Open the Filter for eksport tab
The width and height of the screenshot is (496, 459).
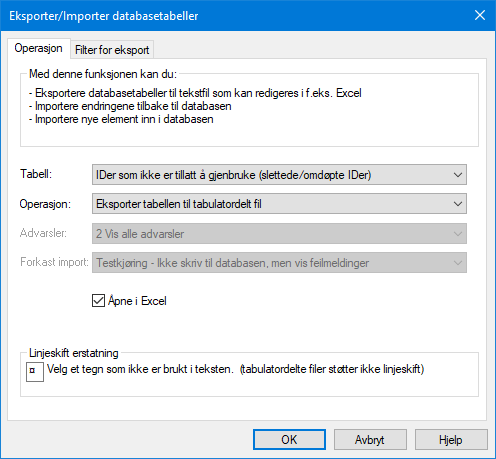(112, 50)
